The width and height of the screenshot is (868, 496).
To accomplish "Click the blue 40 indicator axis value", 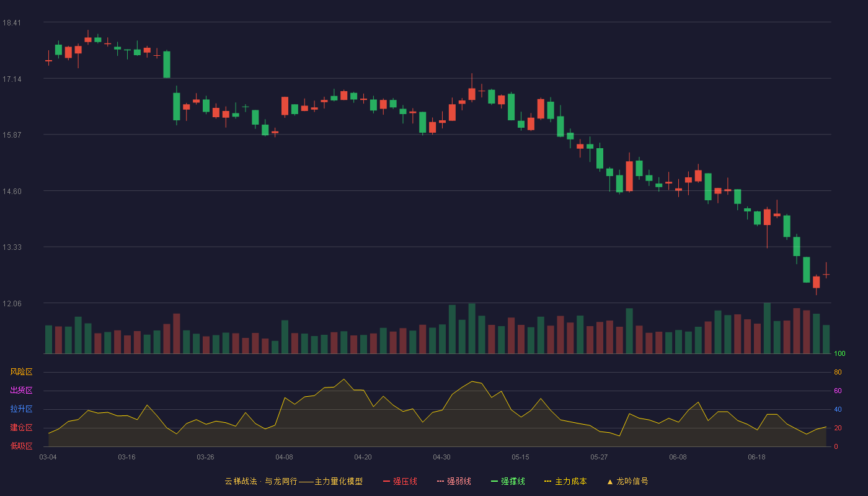I will [838, 410].
